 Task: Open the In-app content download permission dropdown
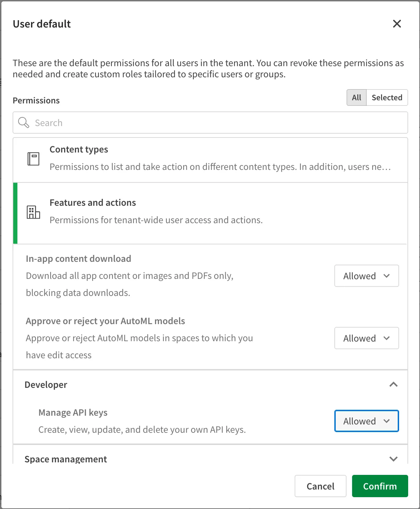coord(366,276)
